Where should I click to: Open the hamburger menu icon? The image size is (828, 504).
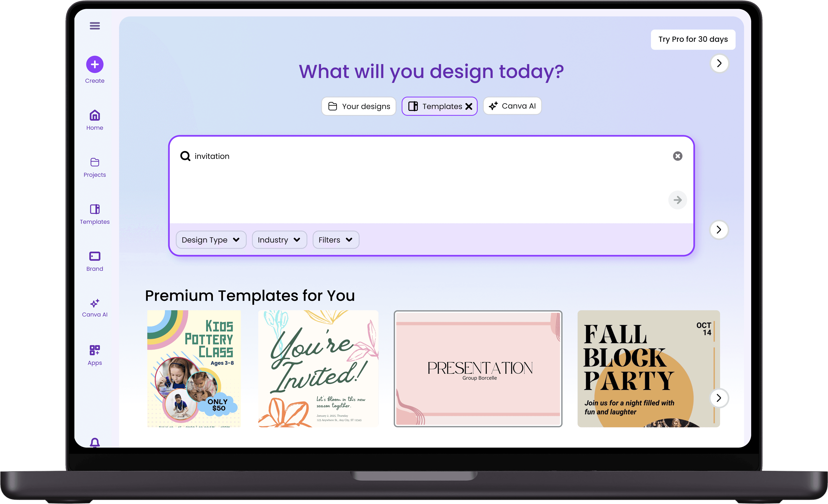tap(95, 26)
